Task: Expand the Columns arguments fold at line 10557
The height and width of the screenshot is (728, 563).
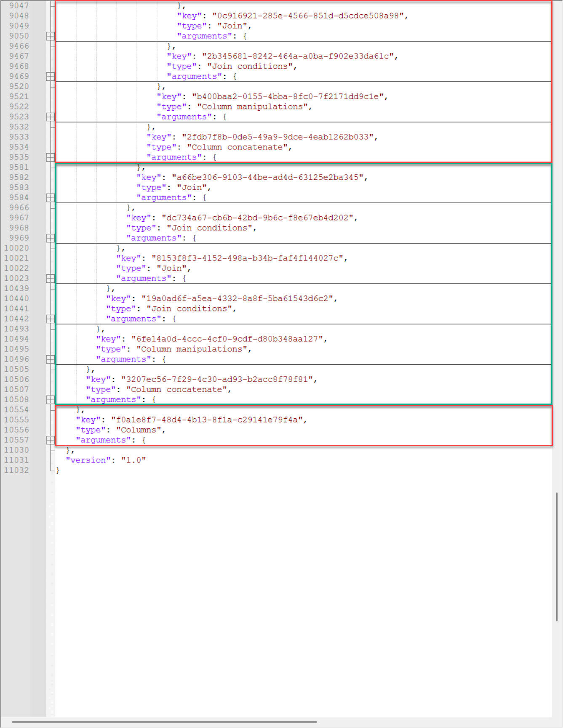Action: click(x=50, y=440)
